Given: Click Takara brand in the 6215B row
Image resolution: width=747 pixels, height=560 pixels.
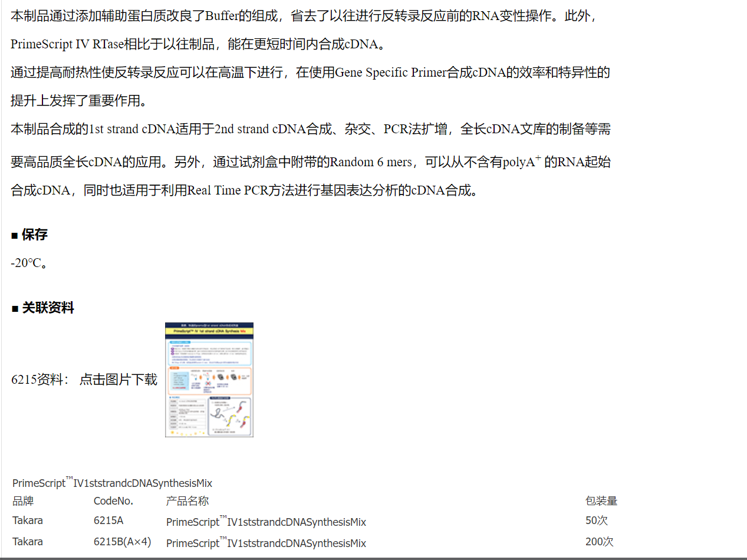Looking at the screenshot, I should pos(28,541).
